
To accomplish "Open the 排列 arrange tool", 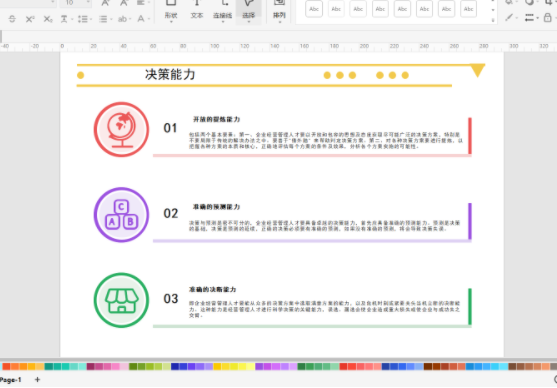I will click(x=279, y=11).
